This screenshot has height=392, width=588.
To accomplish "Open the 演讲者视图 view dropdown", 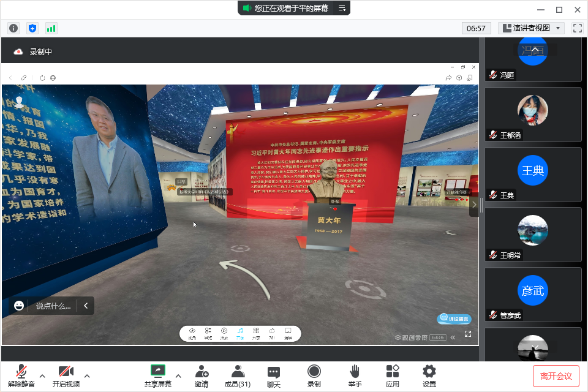I will tap(531, 28).
